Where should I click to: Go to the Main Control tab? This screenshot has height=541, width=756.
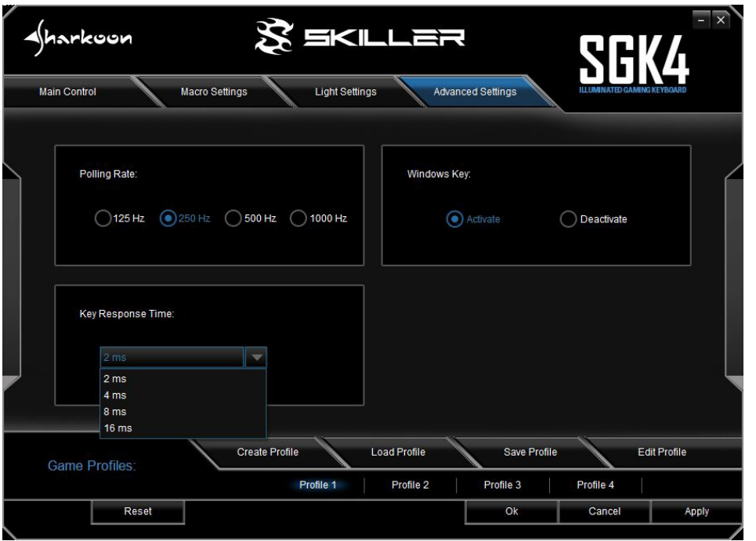click(67, 92)
